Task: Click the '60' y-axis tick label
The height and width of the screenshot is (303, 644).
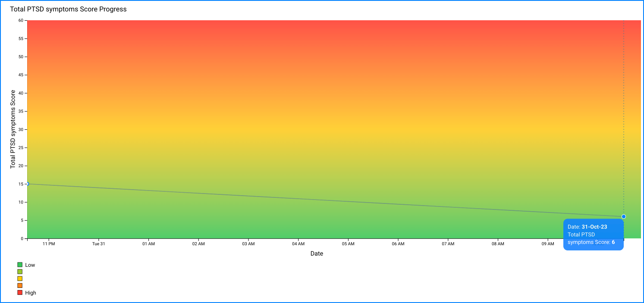Action: [x=20, y=20]
